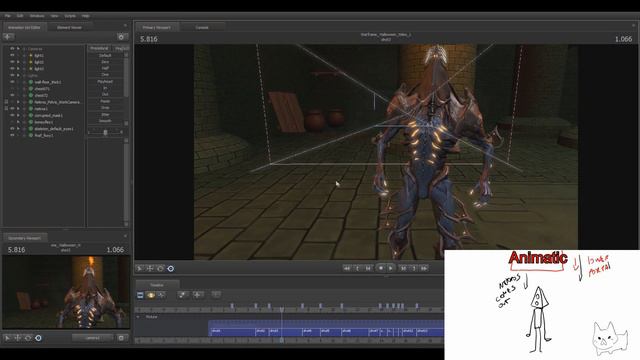Viewport: 640px width, 360px height.
Task: Choose the rotate tool in secondary viewport toolbar
Action: coord(28,338)
